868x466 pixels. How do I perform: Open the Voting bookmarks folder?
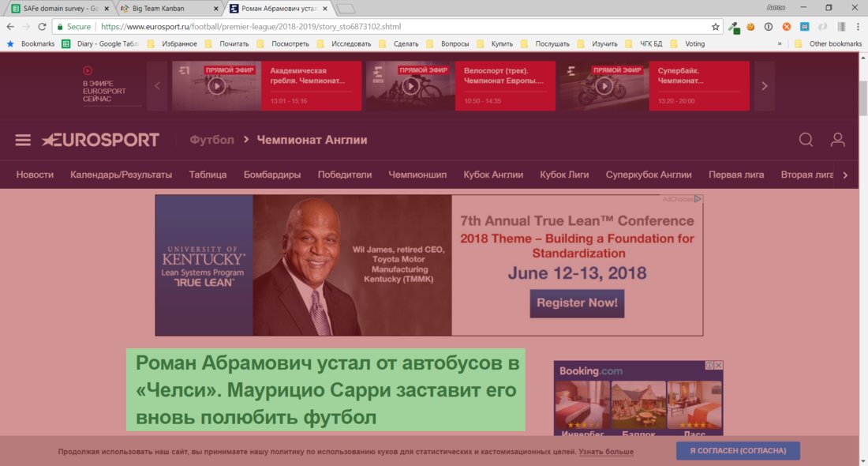tap(687, 43)
